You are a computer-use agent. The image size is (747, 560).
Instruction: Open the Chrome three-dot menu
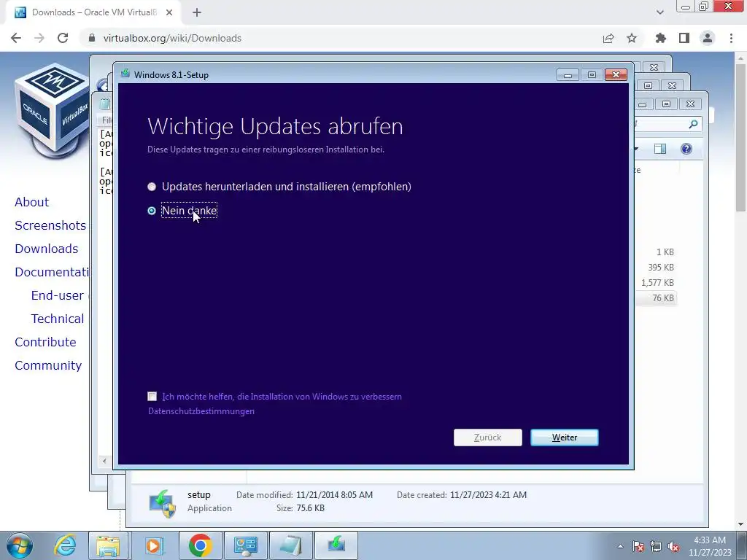tap(731, 38)
